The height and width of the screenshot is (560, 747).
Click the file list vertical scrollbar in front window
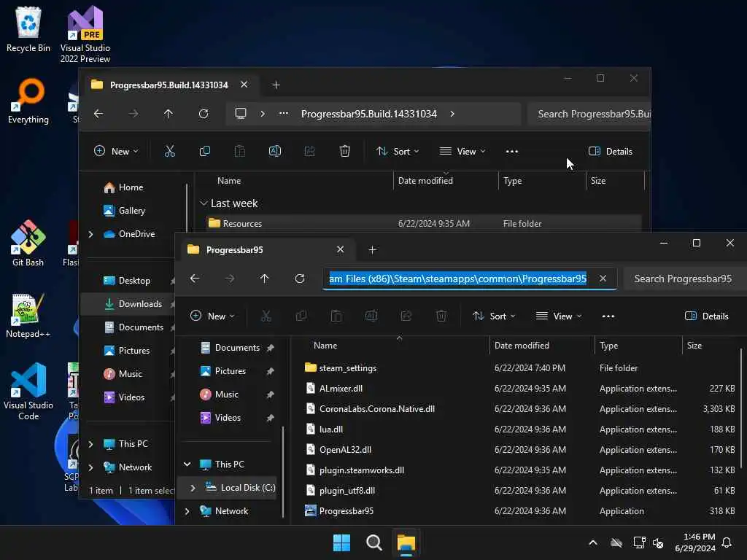[x=741, y=408]
